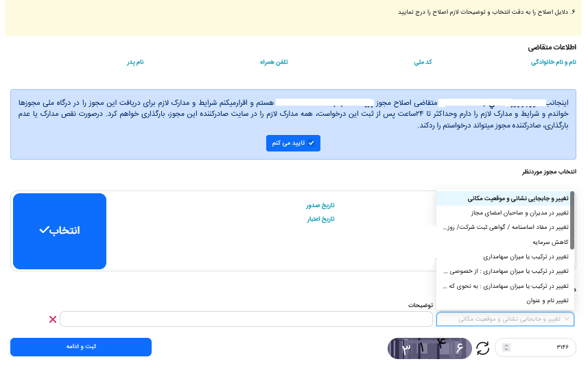Image resolution: width=588 pixels, height=368 pixels.
Task: Open the amendment reason combo box
Action: [x=505, y=319]
